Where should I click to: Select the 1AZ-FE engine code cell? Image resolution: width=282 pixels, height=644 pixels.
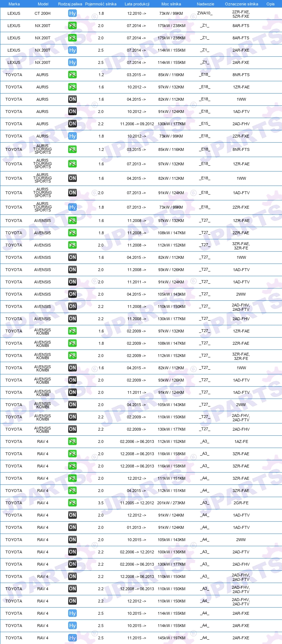[x=241, y=441]
